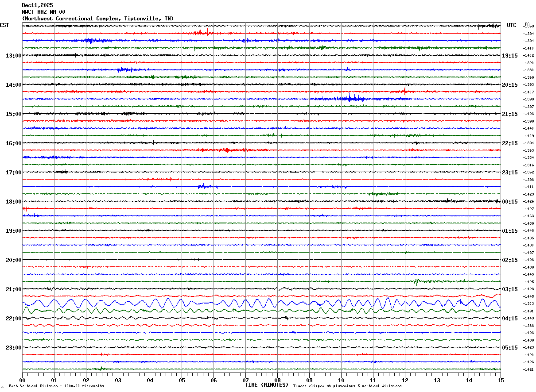This screenshot has height=392, width=536.
Task: Select the 13:00 CST time label
Action: 13,56
